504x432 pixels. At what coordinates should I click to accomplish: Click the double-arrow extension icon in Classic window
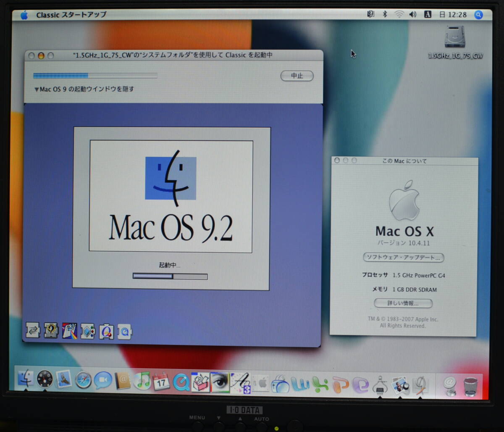click(x=33, y=330)
